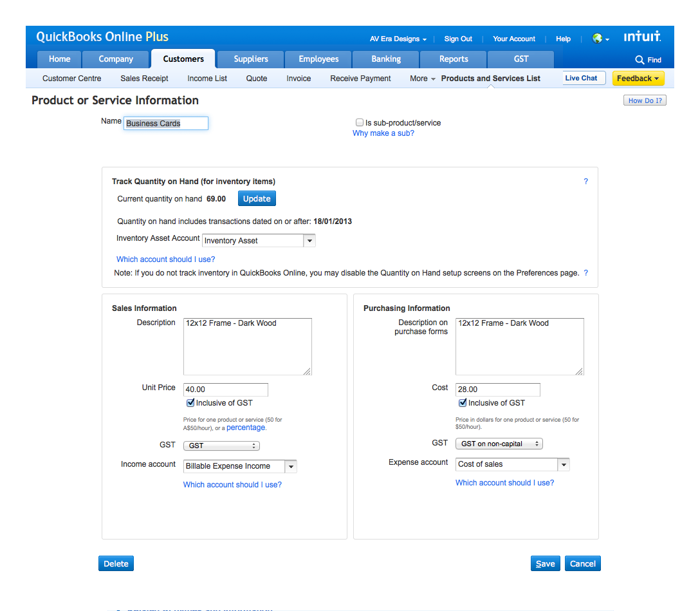The height and width of the screenshot is (611, 700).
Task: Tick the Is sub-product/service checkbox
Action: tap(360, 122)
